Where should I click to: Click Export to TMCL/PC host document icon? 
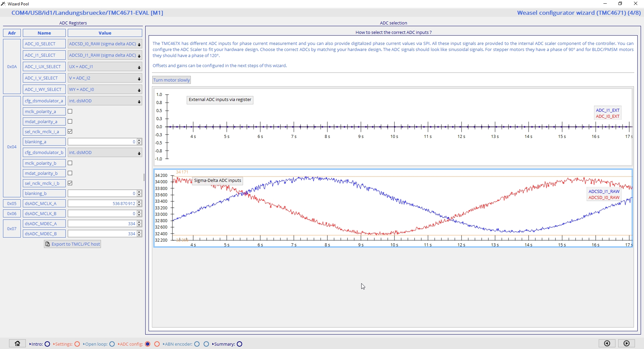48,244
